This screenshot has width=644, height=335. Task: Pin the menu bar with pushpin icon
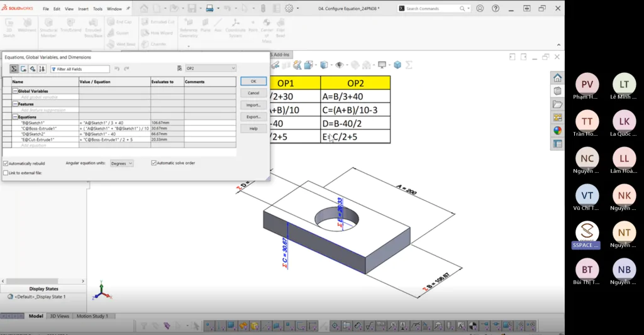[128, 8]
